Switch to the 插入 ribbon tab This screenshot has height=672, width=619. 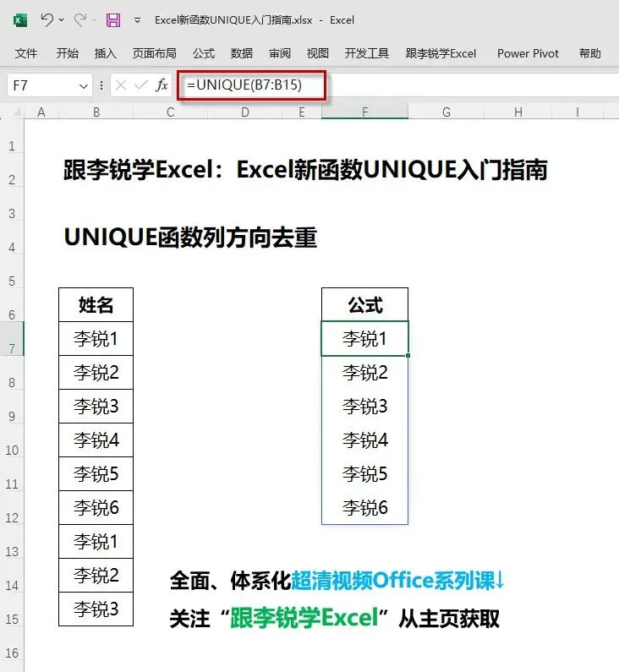tap(105, 53)
